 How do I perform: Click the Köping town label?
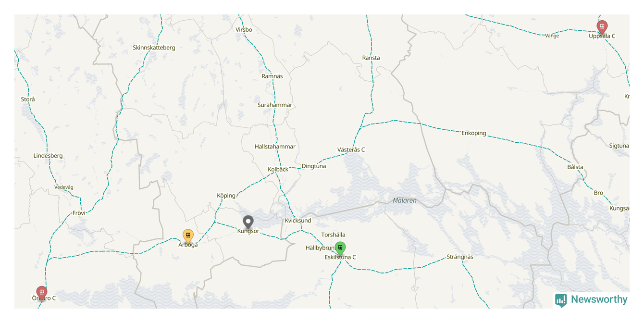coord(226,196)
